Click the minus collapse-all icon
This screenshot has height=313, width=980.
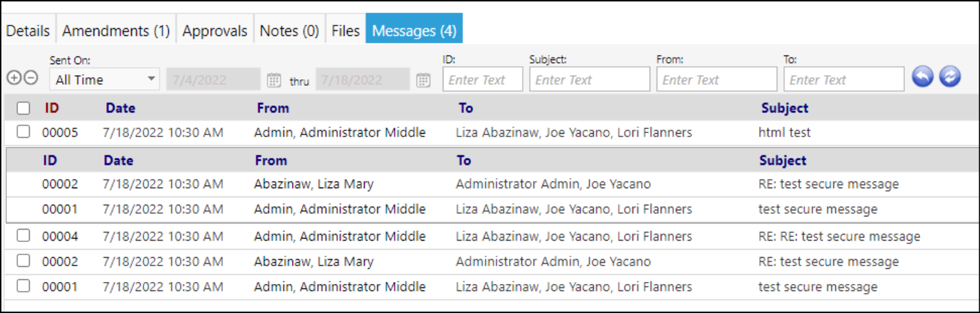[x=30, y=78]
